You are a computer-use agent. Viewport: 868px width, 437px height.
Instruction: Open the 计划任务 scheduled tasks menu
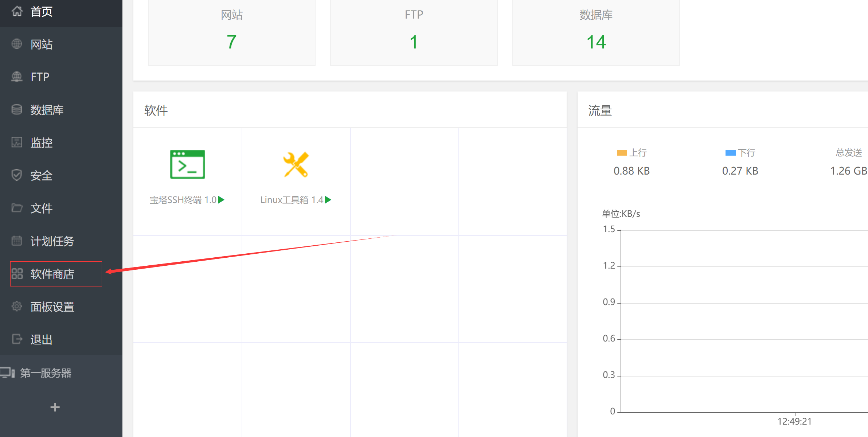click(61, 241)
